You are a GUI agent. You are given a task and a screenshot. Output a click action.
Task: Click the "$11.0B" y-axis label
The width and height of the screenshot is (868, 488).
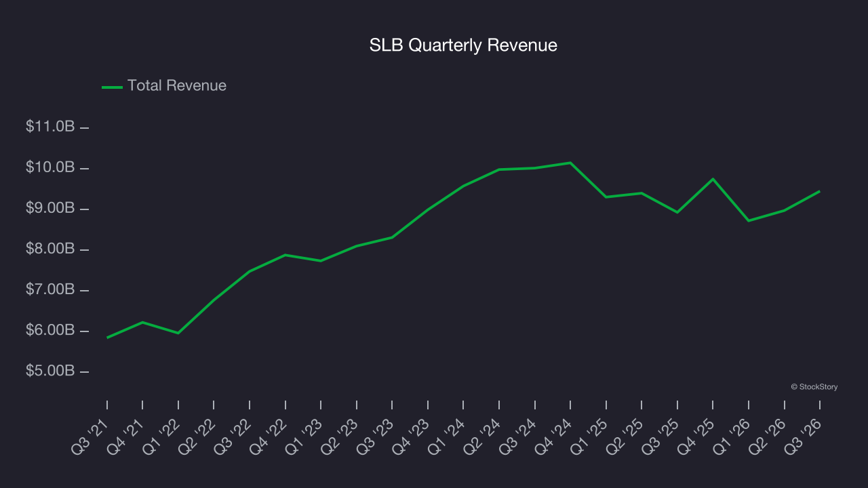pos(50,127)
